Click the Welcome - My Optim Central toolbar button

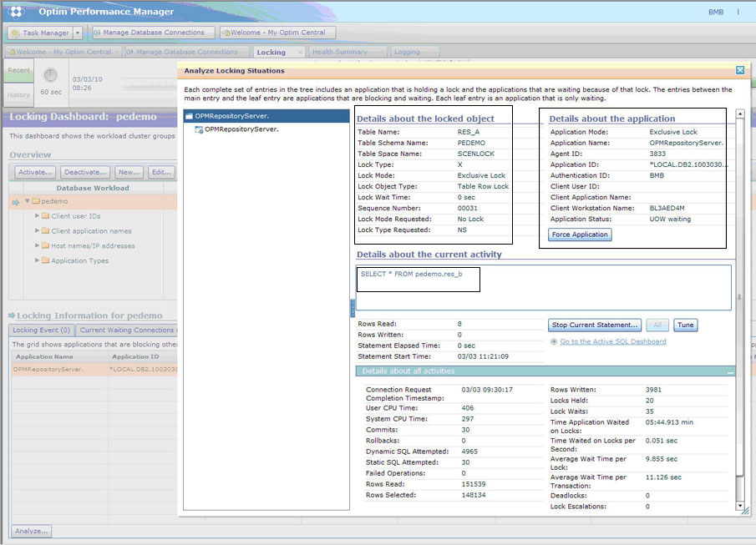coord(277,33)
